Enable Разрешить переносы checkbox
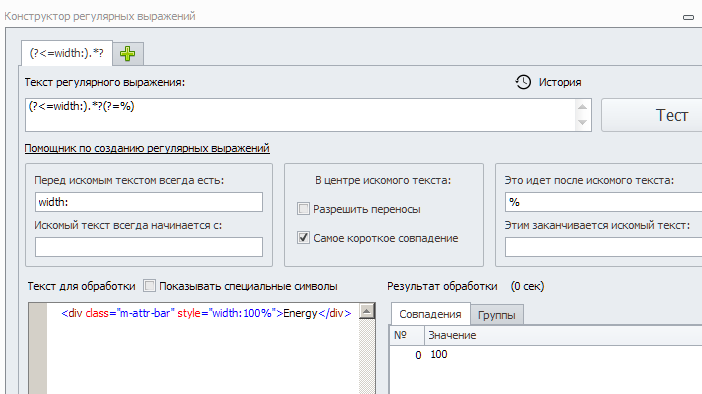This screenshot has width=702, height=394. coord(304,209)
